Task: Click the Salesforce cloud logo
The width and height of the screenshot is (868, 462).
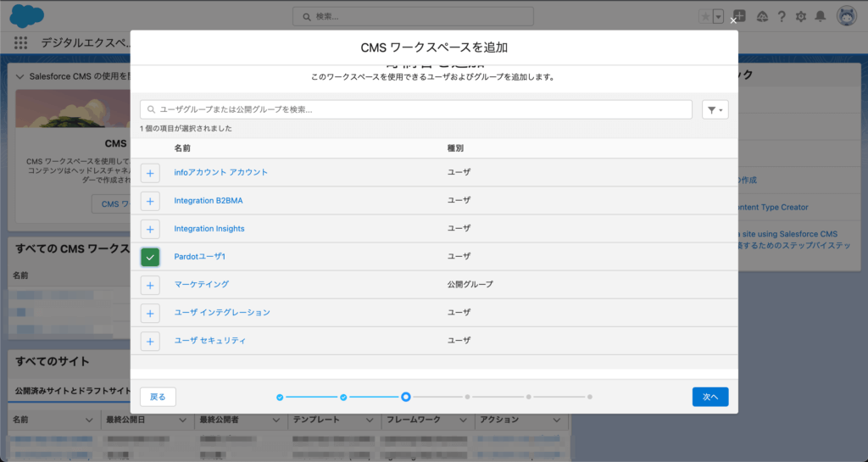Action: (27, 16)
